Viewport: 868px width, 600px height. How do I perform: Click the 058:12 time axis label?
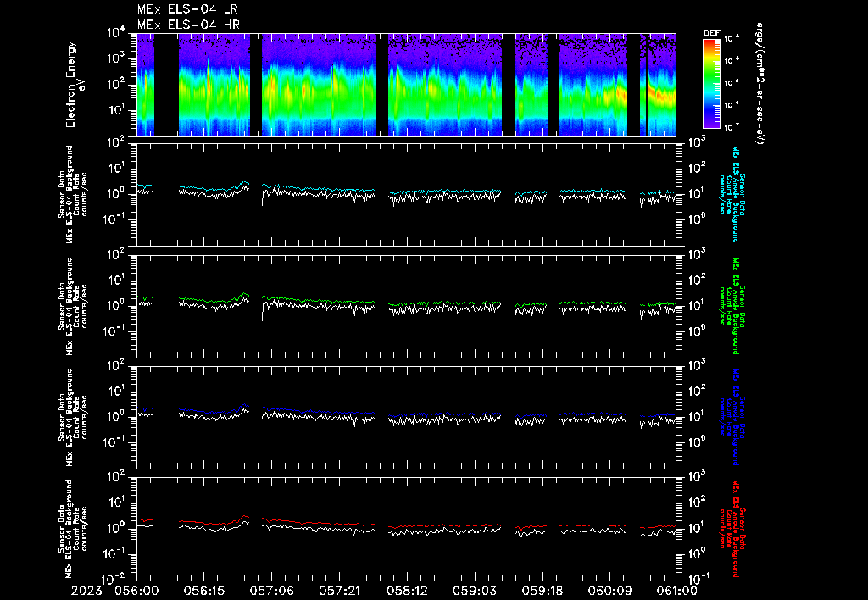point(407,591)
